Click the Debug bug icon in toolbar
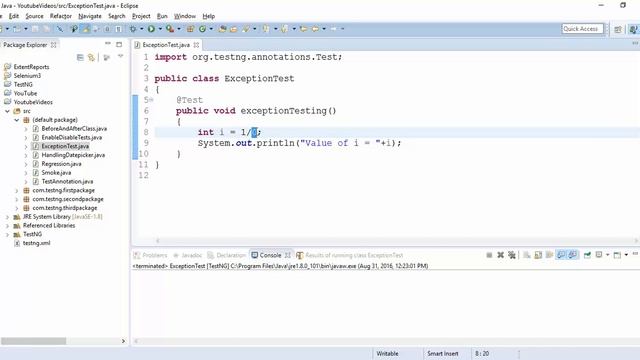Image resolution: width=640 pixels, height=360 pixels. click(133, 29)
